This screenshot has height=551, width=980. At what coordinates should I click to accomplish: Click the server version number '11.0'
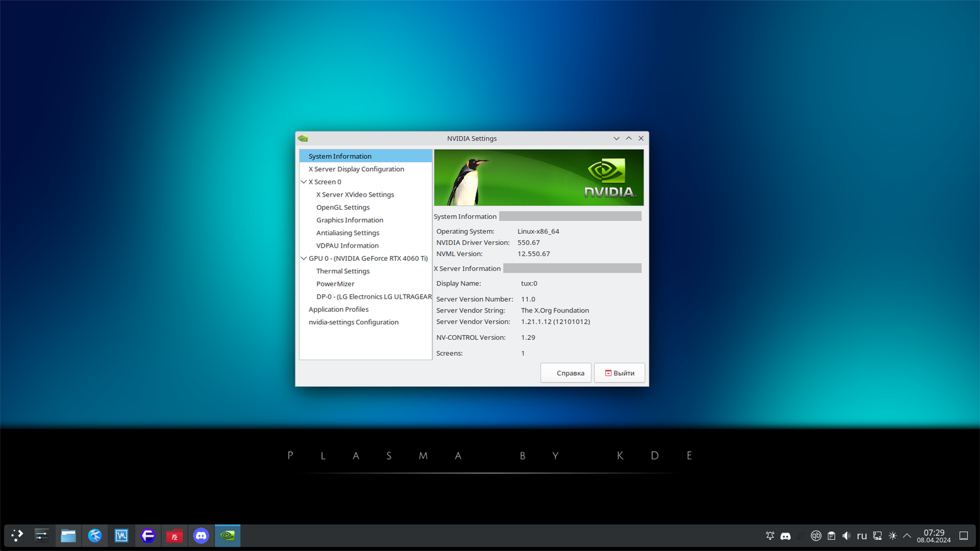(528, 299)
